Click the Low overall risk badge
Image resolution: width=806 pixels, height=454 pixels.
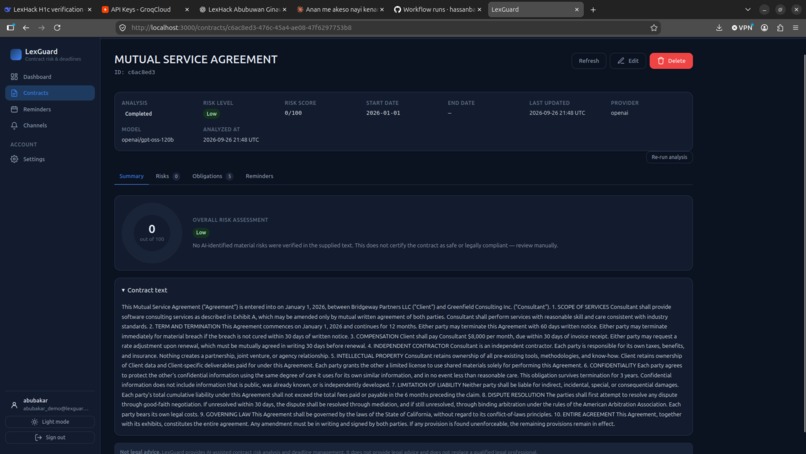click(x=201, y=232)
